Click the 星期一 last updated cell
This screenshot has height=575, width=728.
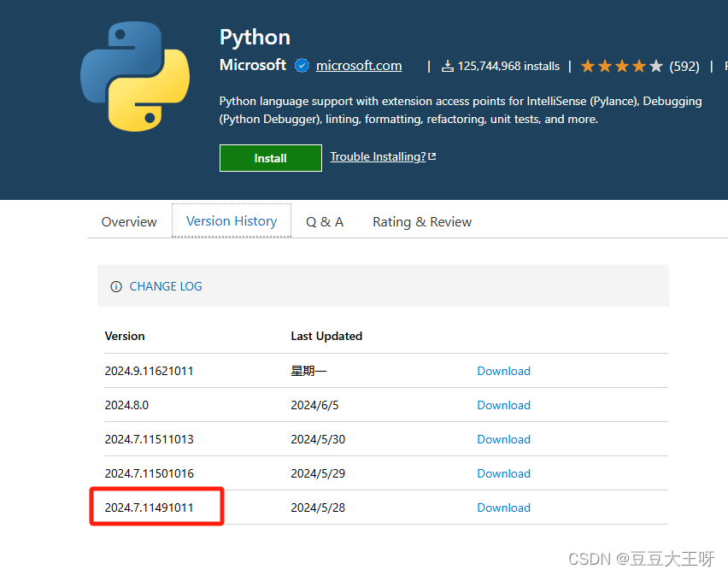click(308, 371)
